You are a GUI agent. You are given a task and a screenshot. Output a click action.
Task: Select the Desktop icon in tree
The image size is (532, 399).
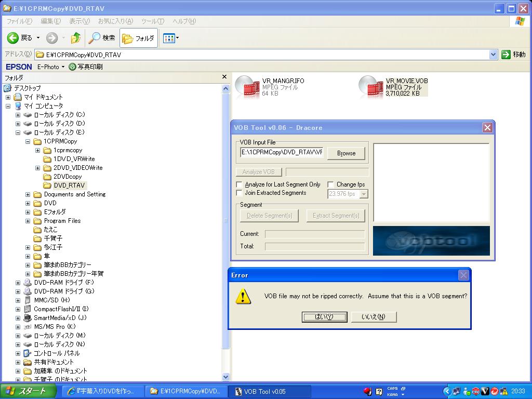click(7, 88)
